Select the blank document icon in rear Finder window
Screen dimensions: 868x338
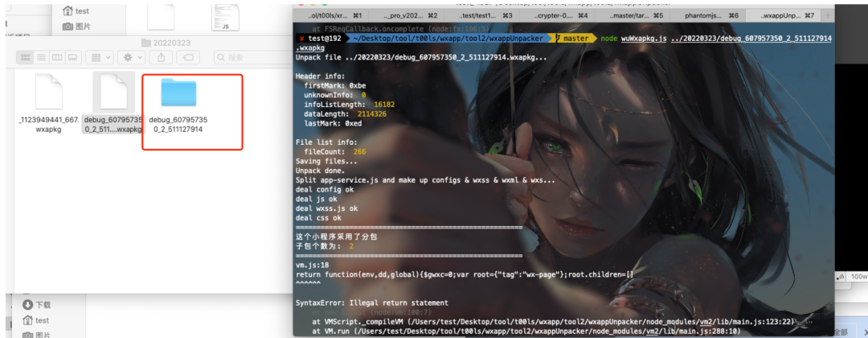point(161,16)
